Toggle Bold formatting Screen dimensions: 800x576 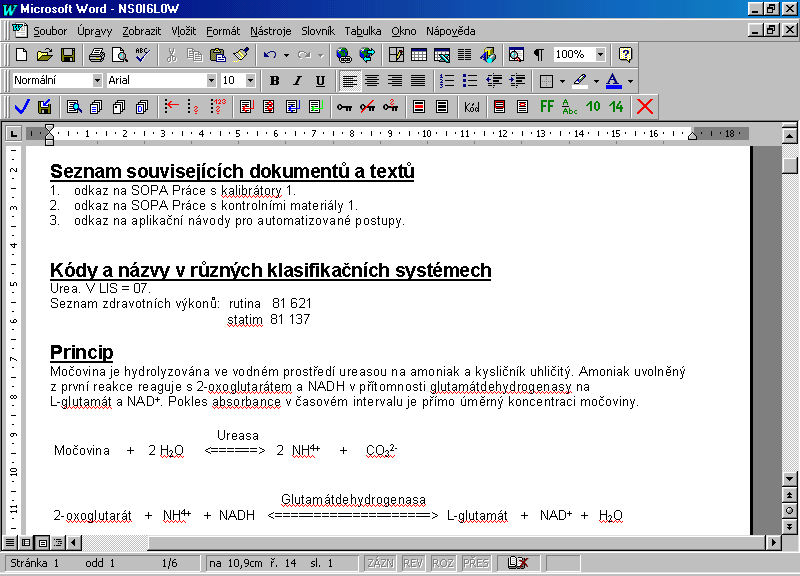click(x=273, y=81)
